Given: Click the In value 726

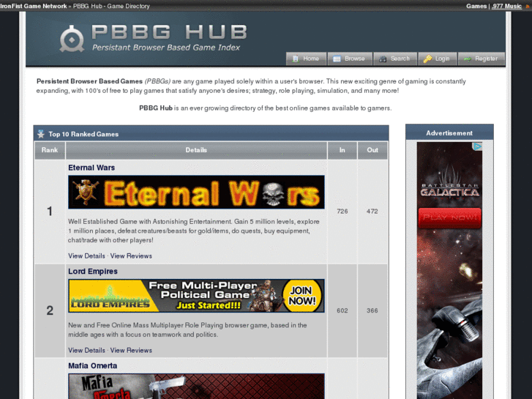Looking at the screenshot, I should tap(342, 212).
